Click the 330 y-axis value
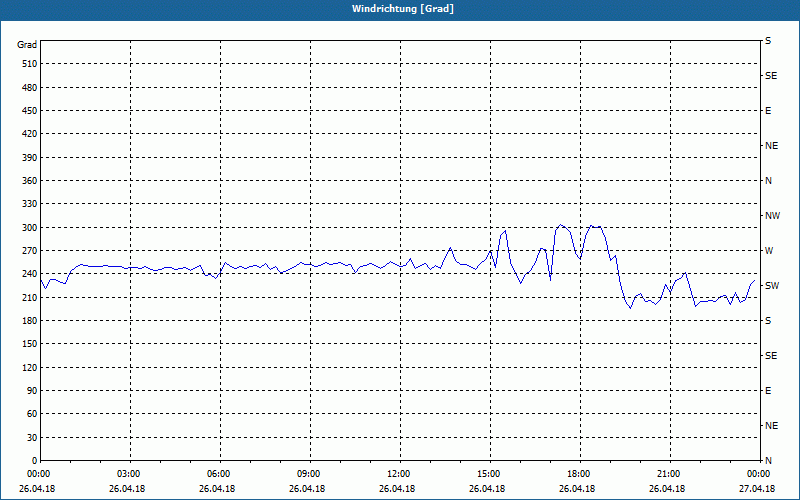Screen dimensions: 800x500 click(x=30, y=204)
